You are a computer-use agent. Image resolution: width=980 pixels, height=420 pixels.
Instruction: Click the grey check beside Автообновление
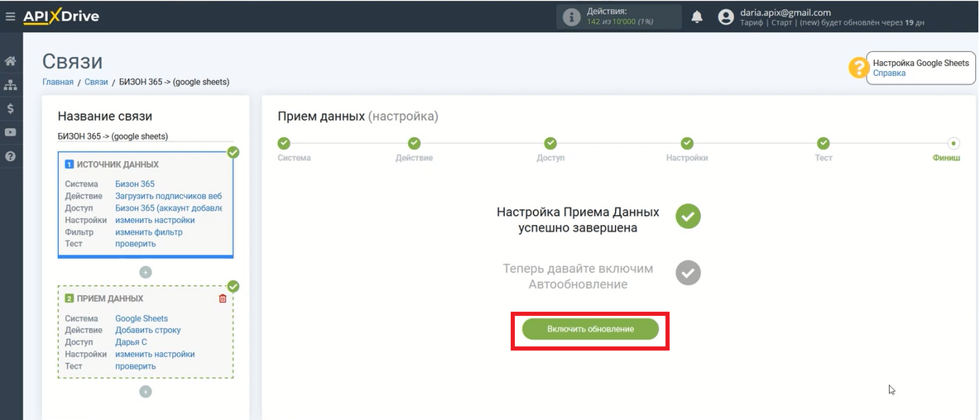(x=688, y=273)
